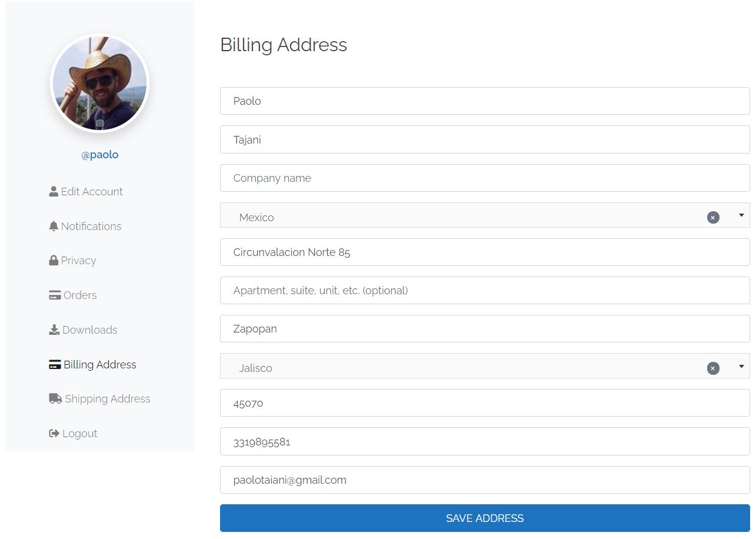Focus the last name field containing Tajani
Screen dimensions: 756x539
[485, 139]
